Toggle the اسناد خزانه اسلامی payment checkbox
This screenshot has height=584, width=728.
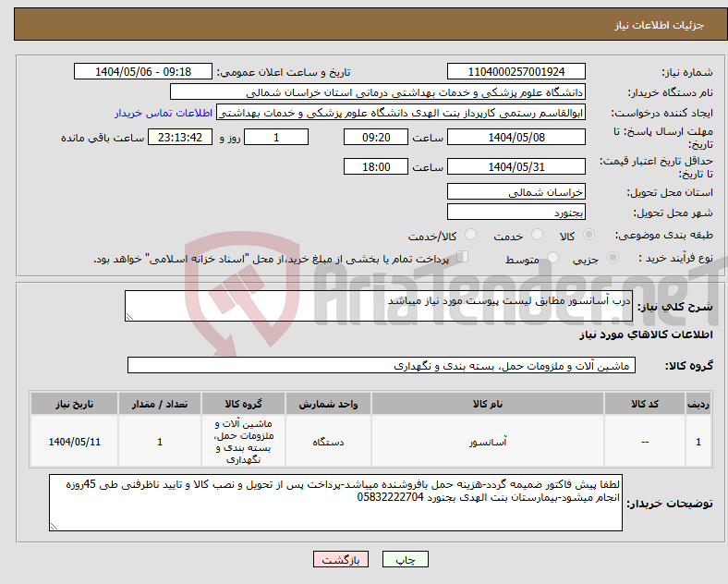pyautogui.click(x=463, y=257)
